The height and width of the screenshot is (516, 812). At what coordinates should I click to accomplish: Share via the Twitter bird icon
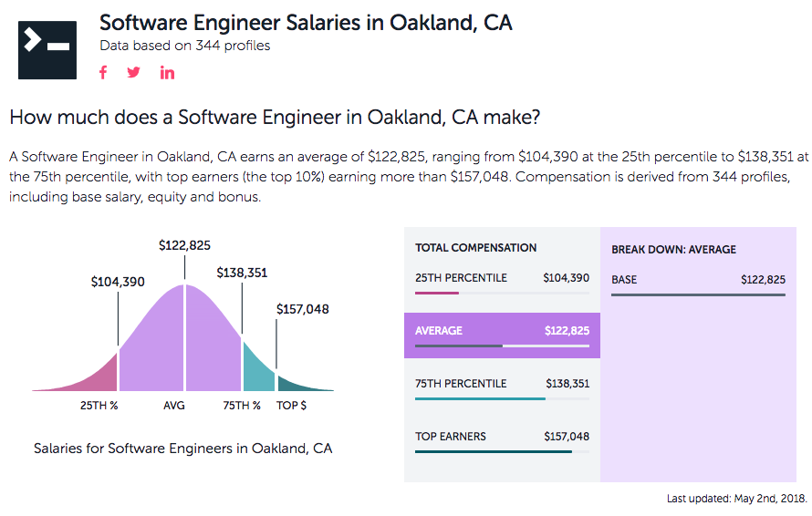coord(134,73)
